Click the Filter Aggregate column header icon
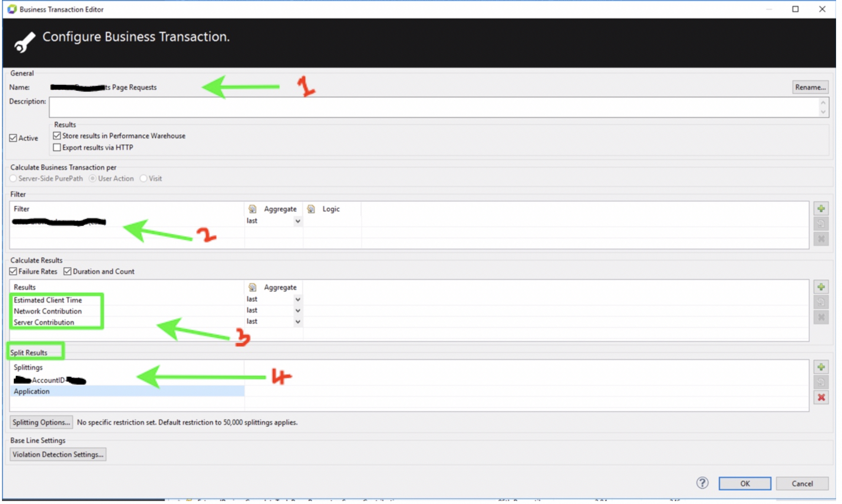 pos(253,209)
